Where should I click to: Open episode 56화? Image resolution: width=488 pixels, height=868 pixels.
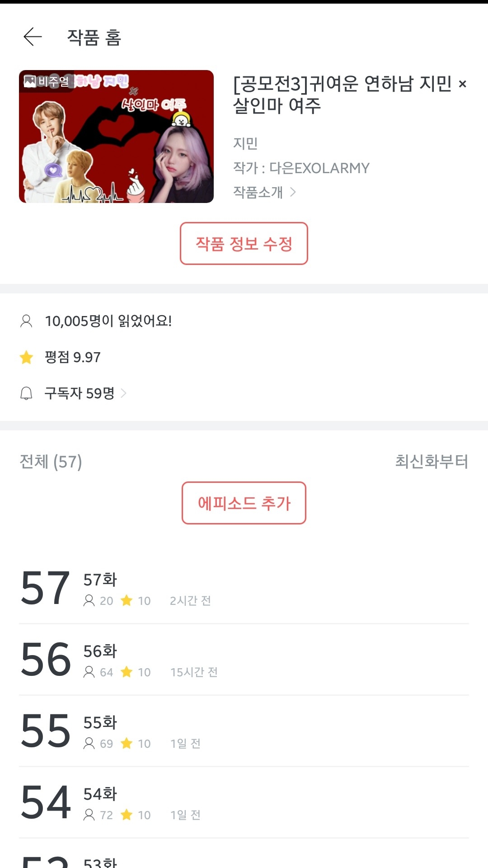[x=100, y=651]
